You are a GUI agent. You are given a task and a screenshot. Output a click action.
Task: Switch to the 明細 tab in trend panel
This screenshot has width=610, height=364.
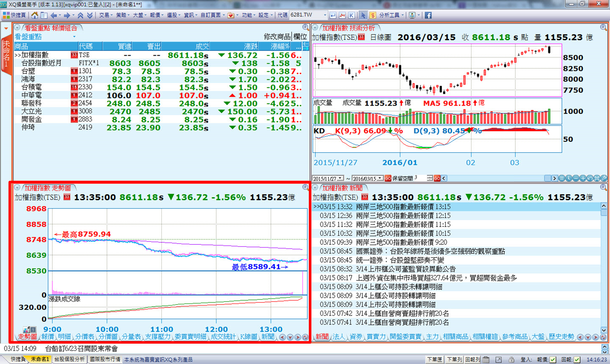(x=64, y=336)
